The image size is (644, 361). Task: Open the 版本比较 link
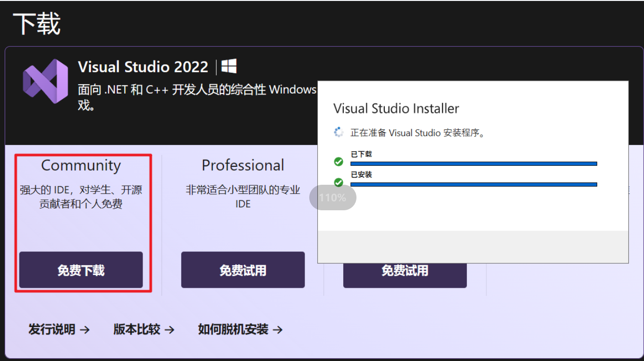click(144, 329)
